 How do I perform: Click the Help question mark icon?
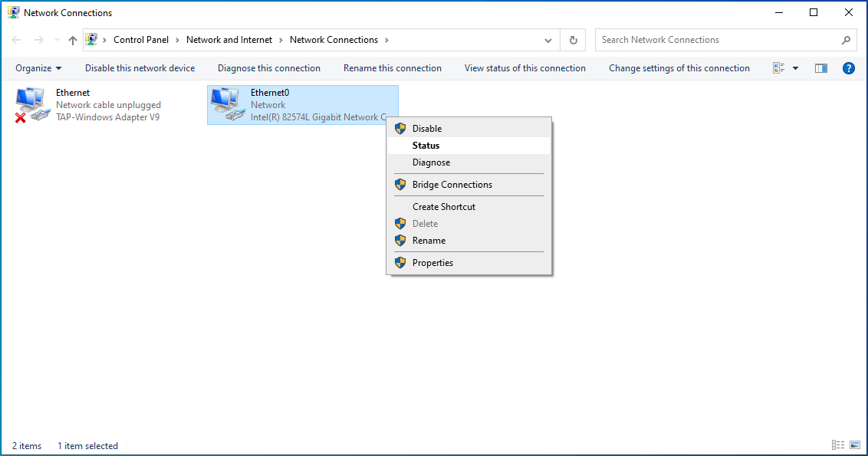(x=848, y=68)
